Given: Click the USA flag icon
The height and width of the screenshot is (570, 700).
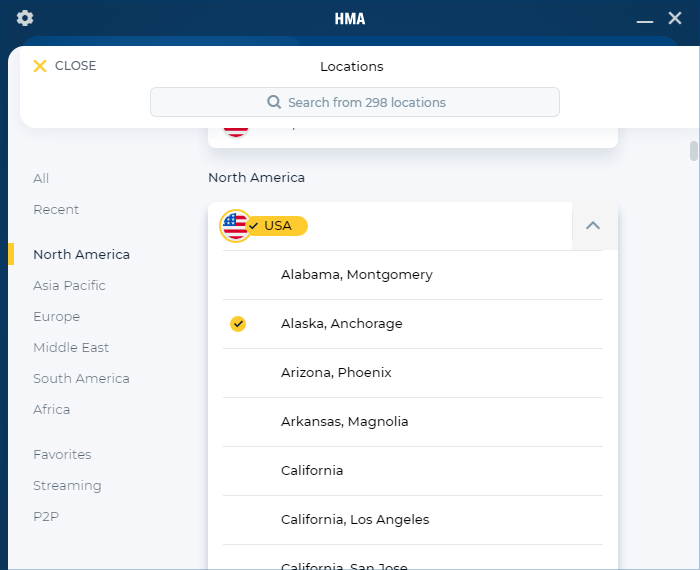Looking at the screenshot, I should point(235,226).
